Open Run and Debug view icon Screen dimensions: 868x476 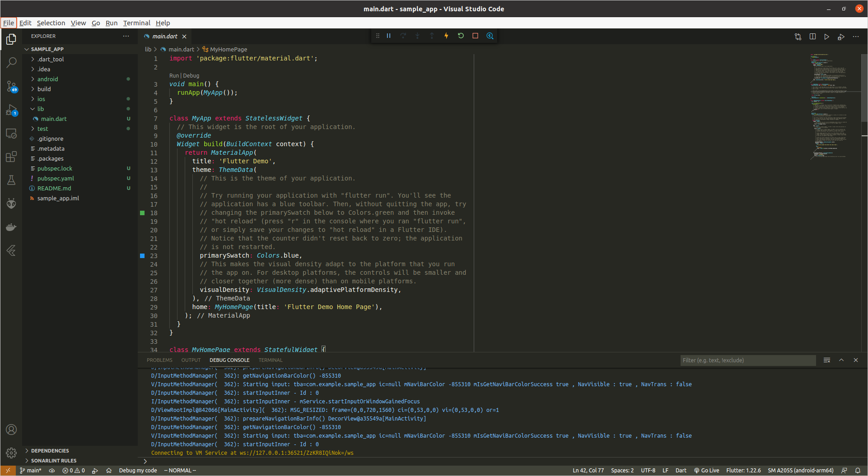click(11, 110)
